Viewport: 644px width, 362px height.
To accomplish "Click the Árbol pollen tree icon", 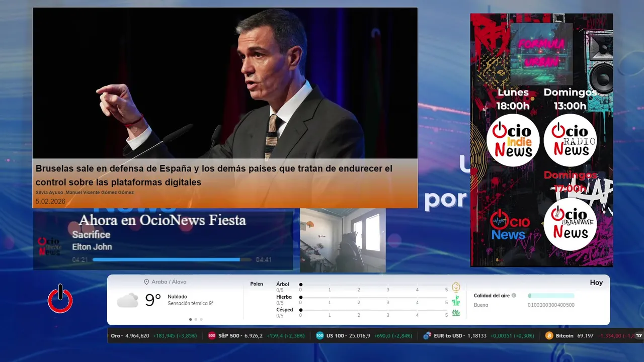I will pos(456,287).
